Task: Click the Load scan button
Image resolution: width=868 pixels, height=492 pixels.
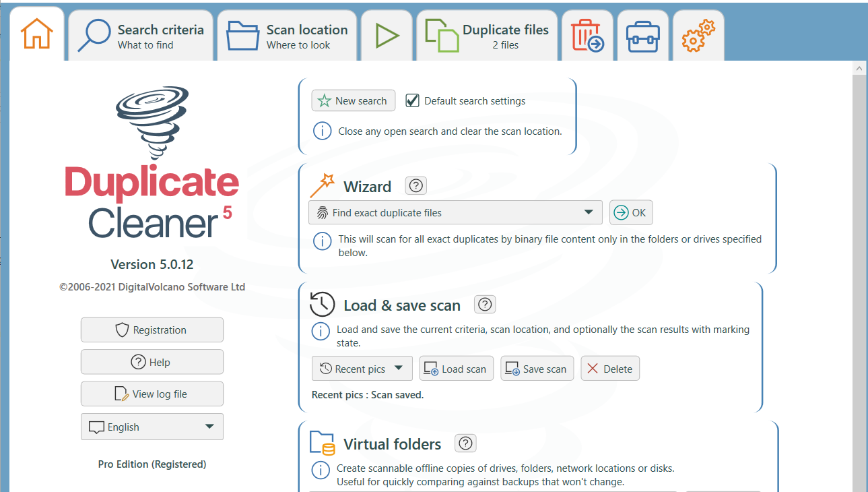Action: coord(457,369)
